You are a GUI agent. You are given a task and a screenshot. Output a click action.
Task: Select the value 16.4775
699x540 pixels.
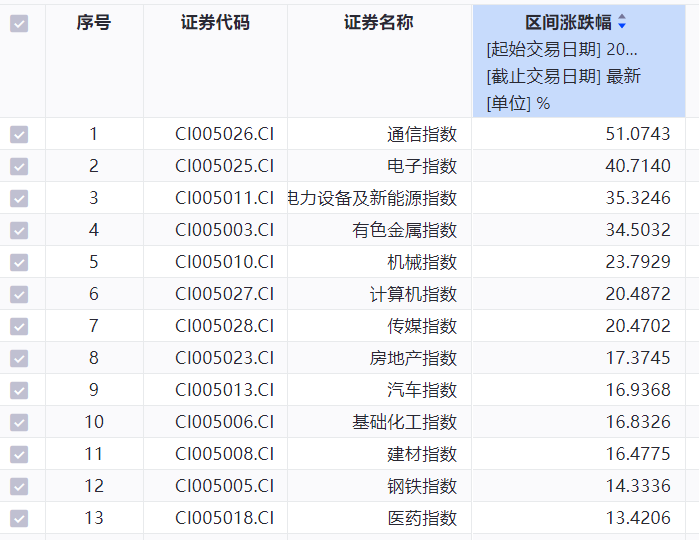pos(638,454)
